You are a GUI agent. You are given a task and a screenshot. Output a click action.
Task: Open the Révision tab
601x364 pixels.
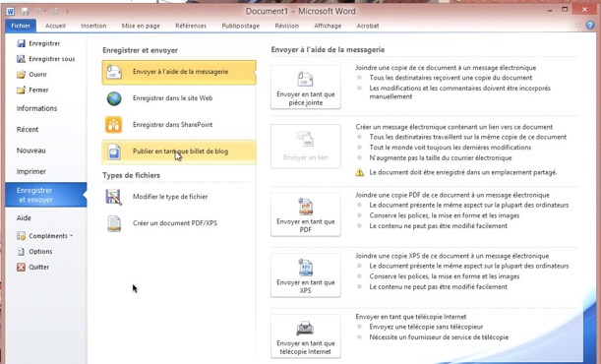tap(286, 26)
